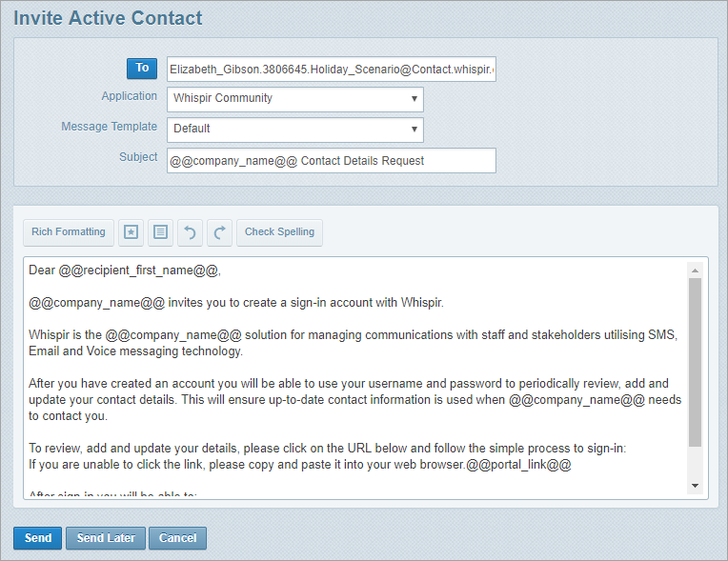Image resolution: width=728 pixels, height=561 pixels.
Task: Click the '@@portal_link@@' text in the message
Action: tap(518, 465)
